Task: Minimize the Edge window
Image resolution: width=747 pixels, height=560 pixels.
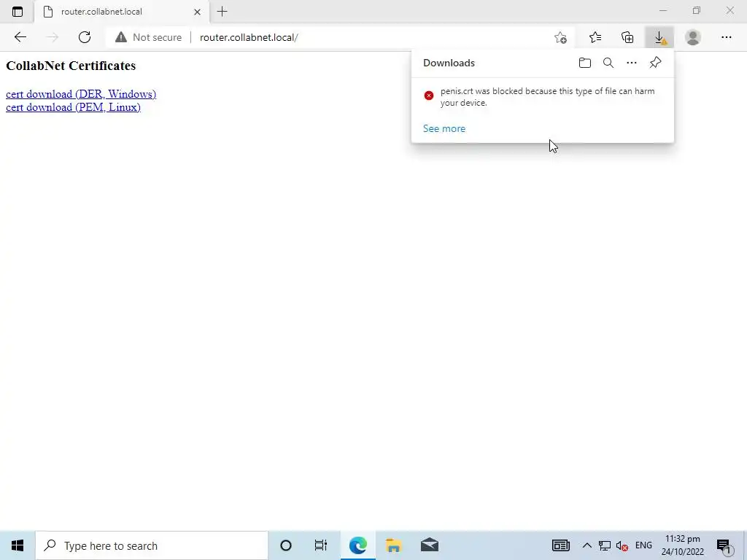Action: [x=663, y=10]
